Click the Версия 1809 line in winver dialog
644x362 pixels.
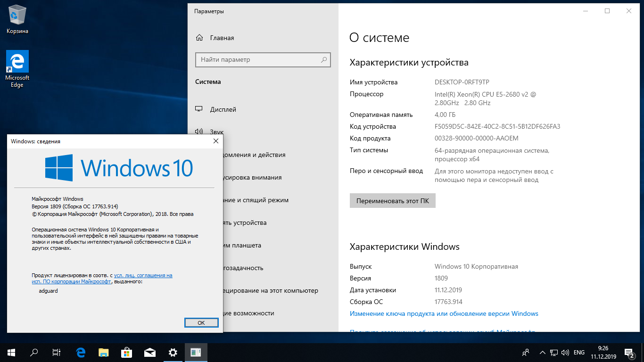75,206
